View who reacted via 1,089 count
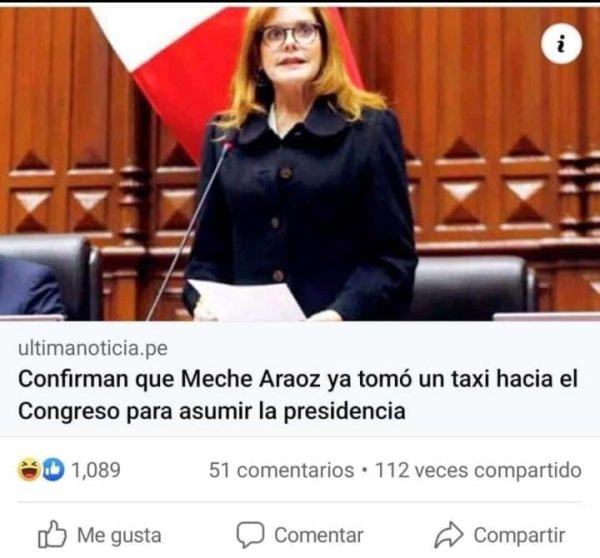 [96, 470]
